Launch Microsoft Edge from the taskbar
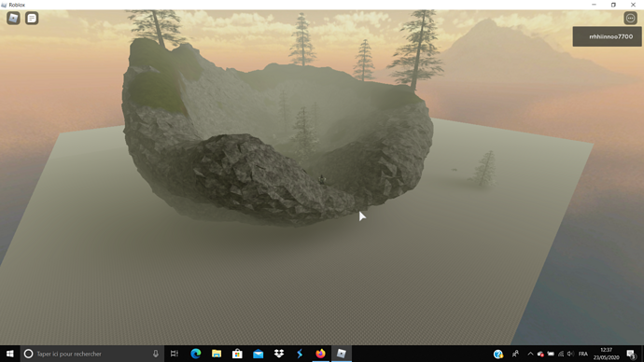The image size is (644, 362). [196, 354]
